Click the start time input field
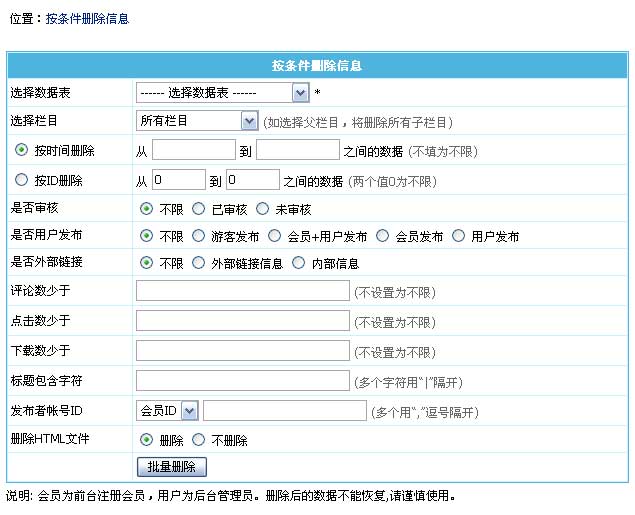635x515 pixels. (193, 151)
